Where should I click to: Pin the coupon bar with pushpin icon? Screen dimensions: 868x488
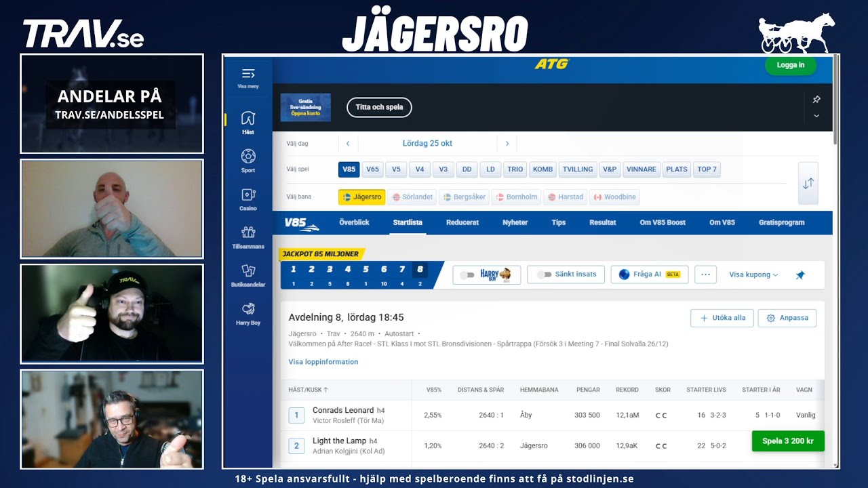800,274
